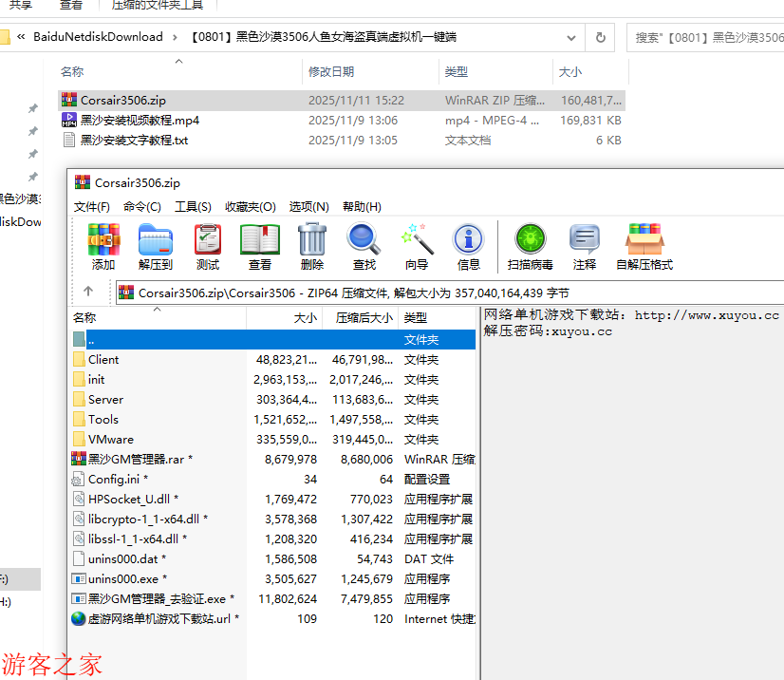Click the 解压到 (Extract To) icon
Screen dimensions: 784x680
(155, 246)
